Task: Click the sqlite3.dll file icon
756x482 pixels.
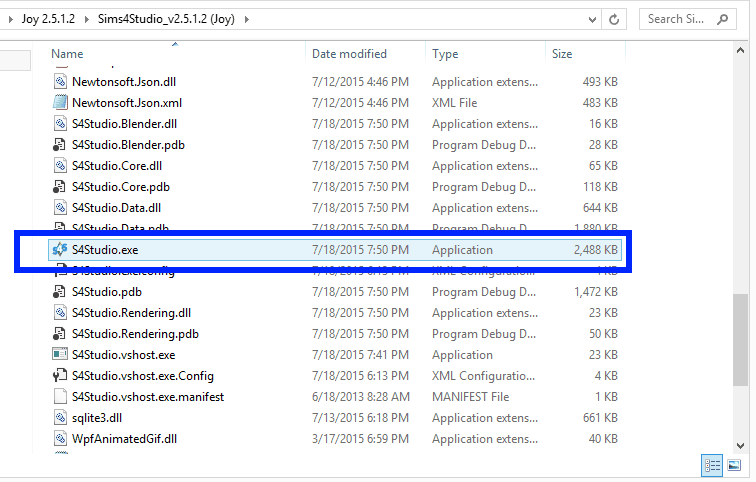Action: pyautogui.click(x=60, y=417)
